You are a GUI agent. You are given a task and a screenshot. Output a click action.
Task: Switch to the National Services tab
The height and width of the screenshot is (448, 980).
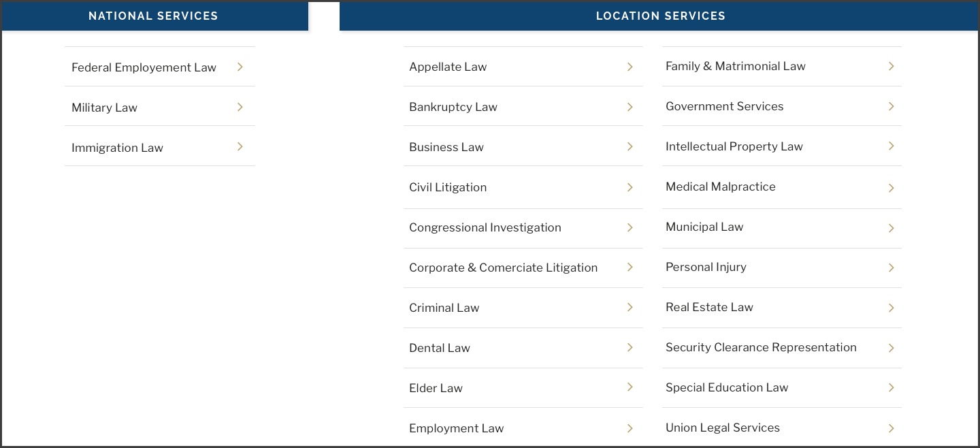(154, 16)
